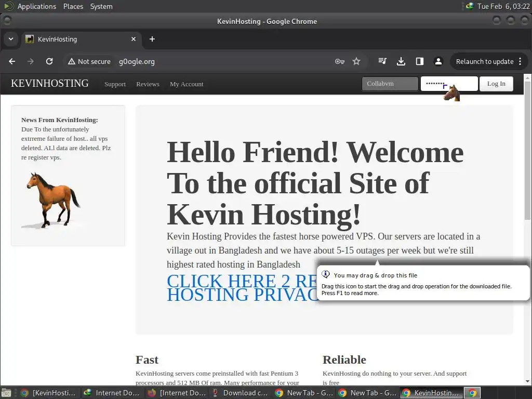Open the Not secure site info warning
Screen dimensions: 532x399
(x=89, y=61)
